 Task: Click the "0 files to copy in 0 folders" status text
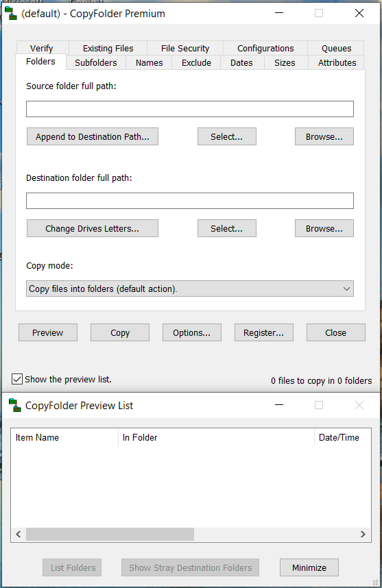coord(321,380)
